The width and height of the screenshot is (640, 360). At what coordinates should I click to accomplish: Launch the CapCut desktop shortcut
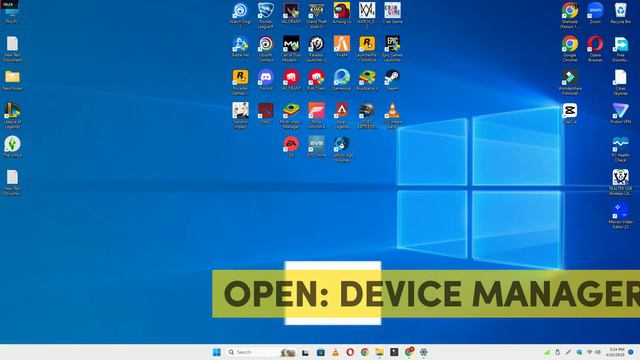click(570, 113)
